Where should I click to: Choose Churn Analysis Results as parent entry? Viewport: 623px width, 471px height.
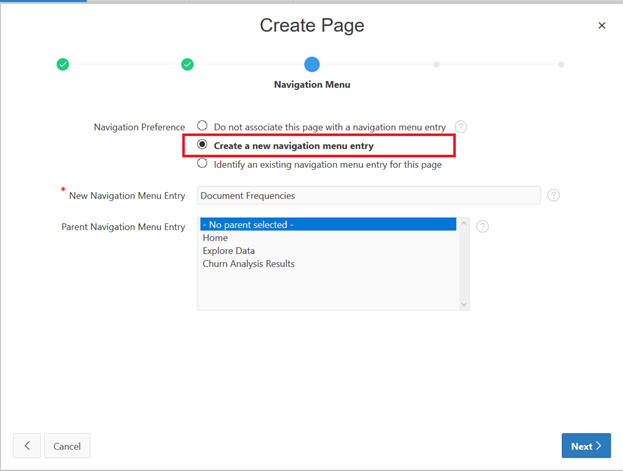[x=328, y=264]
